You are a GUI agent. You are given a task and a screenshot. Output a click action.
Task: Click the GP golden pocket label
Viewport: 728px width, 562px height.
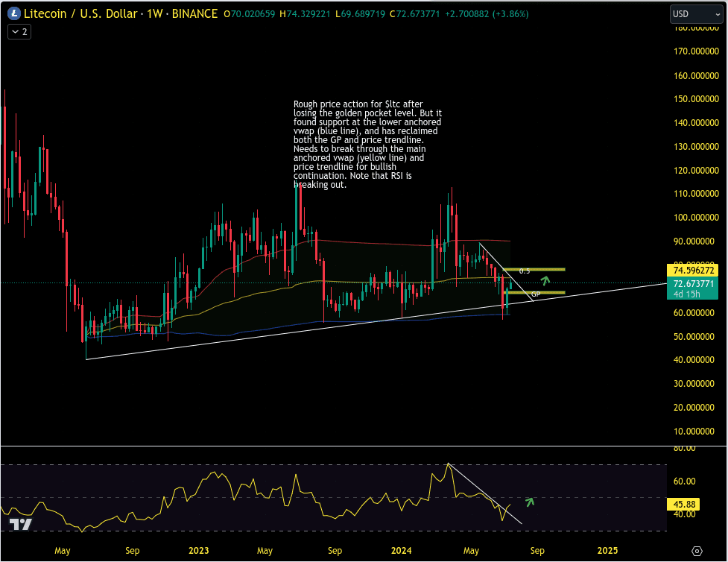pyautogui.click(x=536, y=294)
